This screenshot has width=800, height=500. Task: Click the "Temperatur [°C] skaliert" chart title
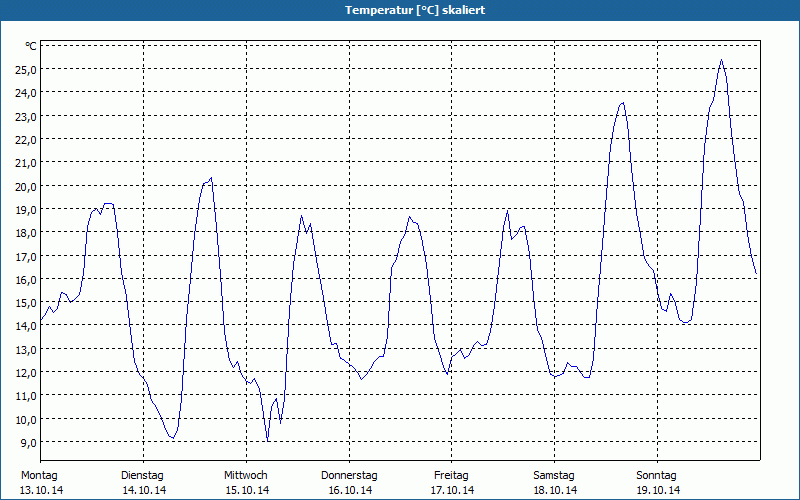tap(400, 9)
